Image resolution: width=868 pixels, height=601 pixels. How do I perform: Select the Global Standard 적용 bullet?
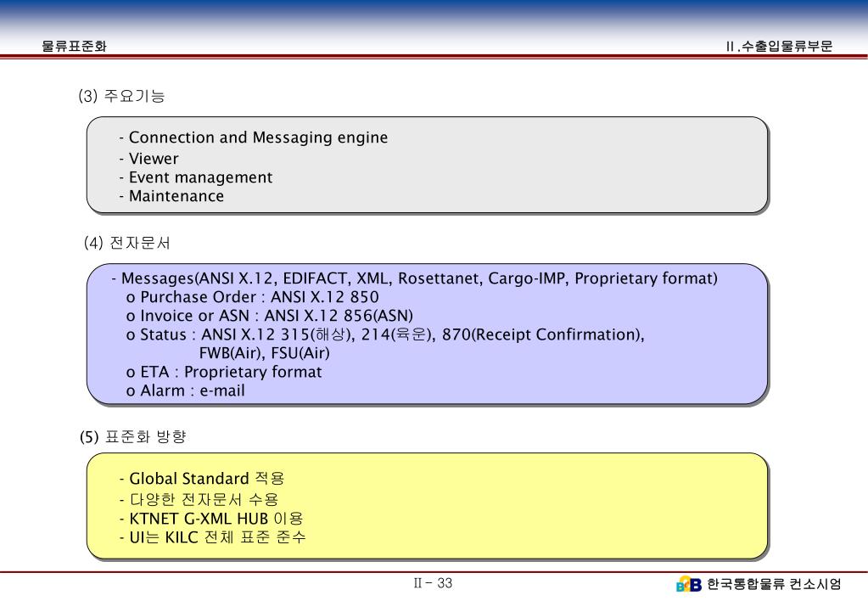point(202,479)
